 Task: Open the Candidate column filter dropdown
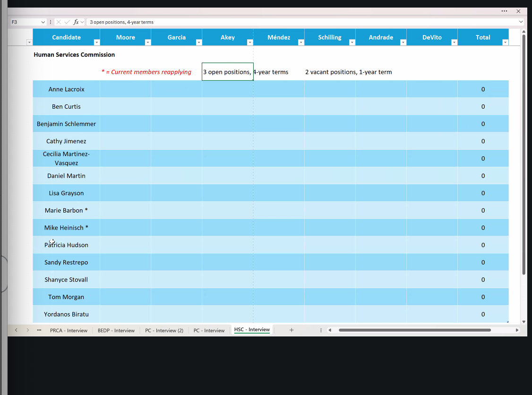(x=97, y=43)
